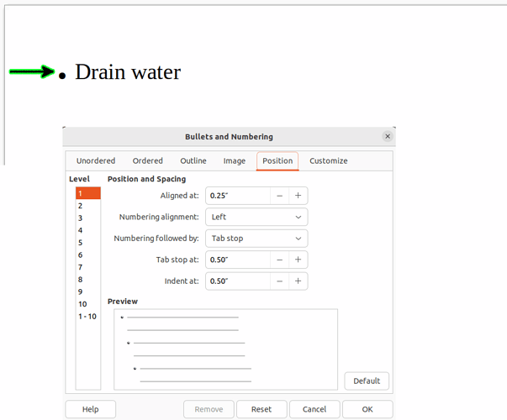Click minus button for Tab stop at
The height and width of the screenshot is (420, 507).
[x=279, y=260]
